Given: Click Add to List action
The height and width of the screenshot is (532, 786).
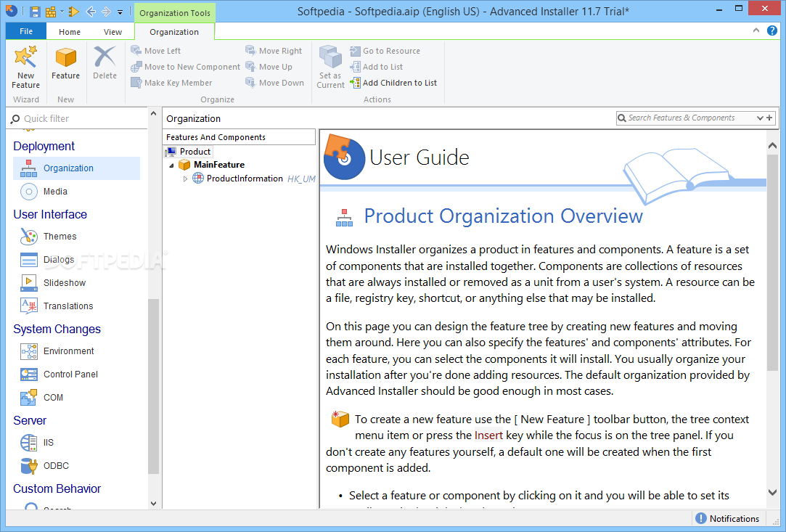Looking at the screenshot, I should 377,67.
